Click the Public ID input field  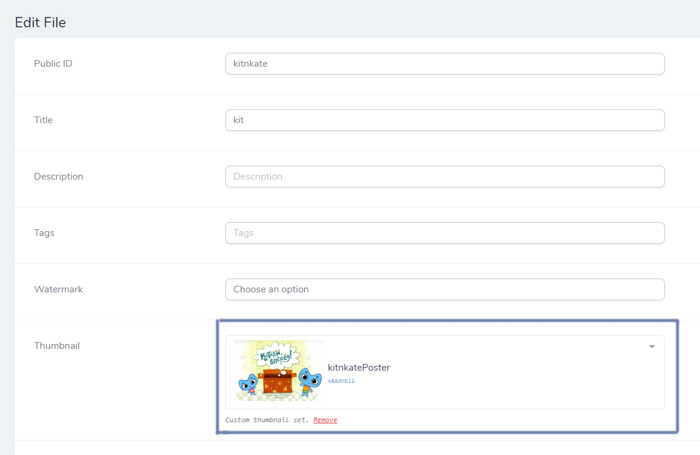pos(445,64)
